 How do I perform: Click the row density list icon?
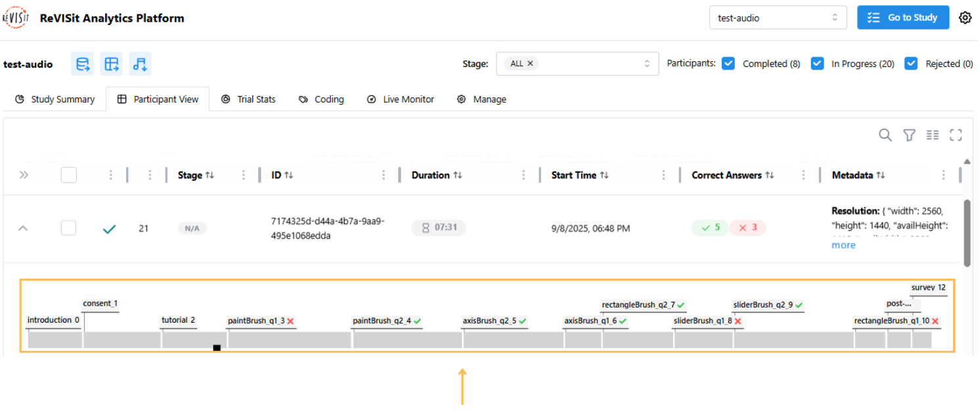click(x=932, y=135)
